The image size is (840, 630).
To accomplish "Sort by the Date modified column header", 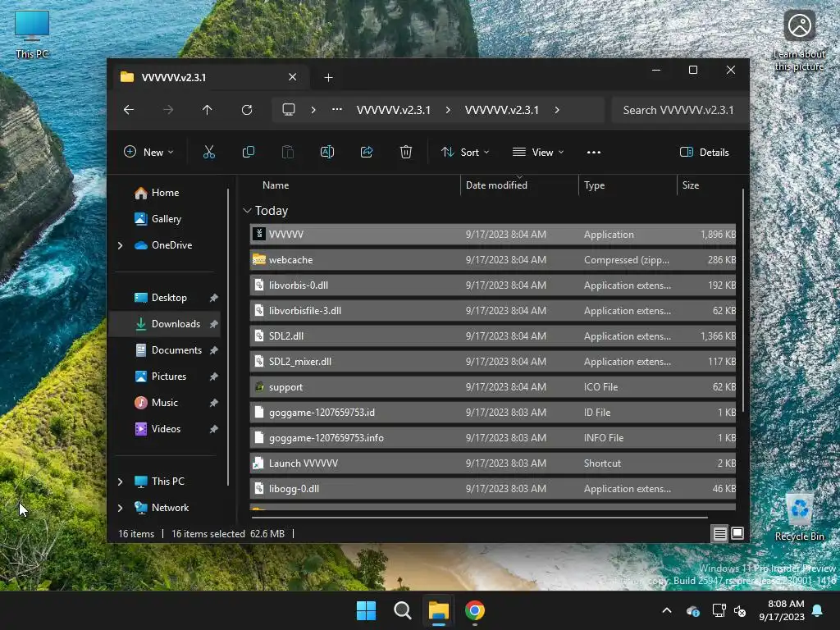I will pyautogui.click(x=496, y=185).
